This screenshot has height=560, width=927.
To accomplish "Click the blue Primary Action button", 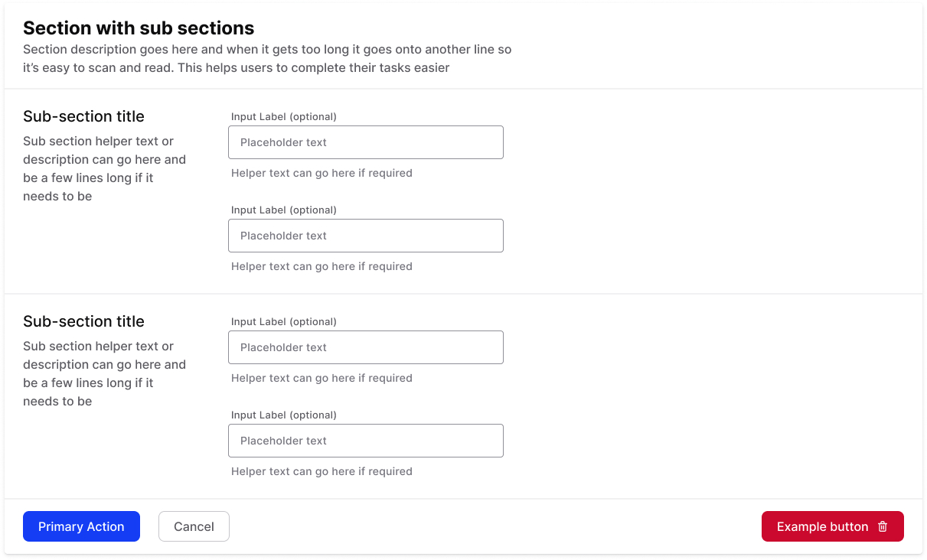I will (x=81, y=526).
